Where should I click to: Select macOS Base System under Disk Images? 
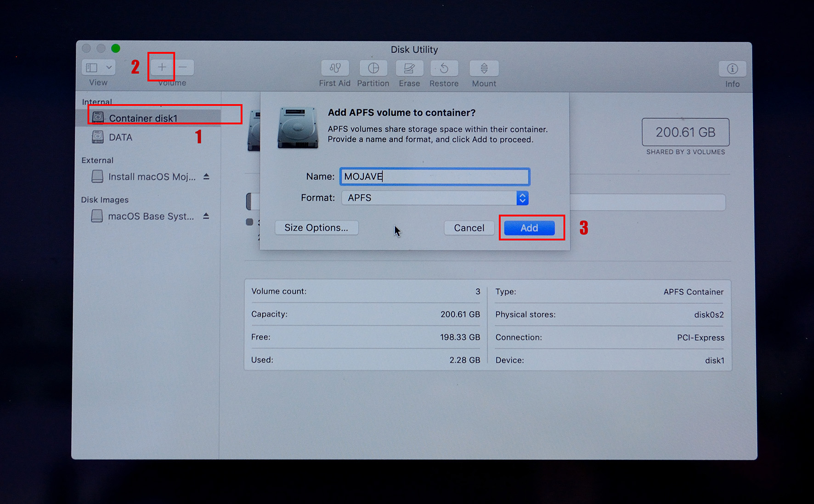coord(151,216)
